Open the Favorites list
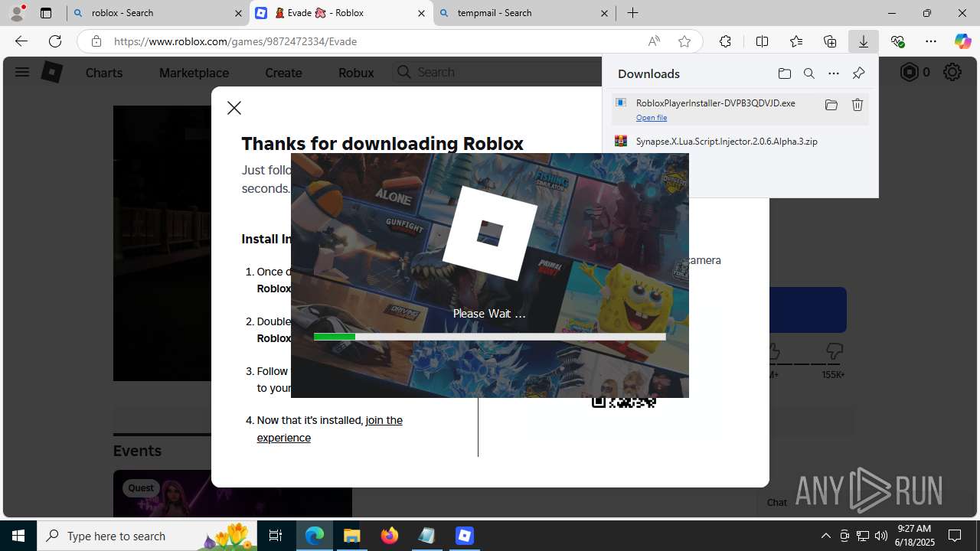 [796, 41]
